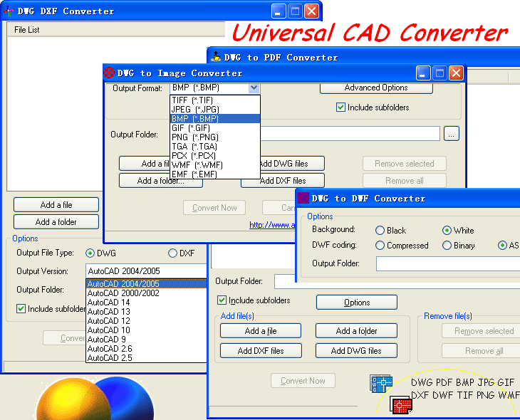
Task: Pick TGA (*.TGA) from format list
Action: point(215,147)
